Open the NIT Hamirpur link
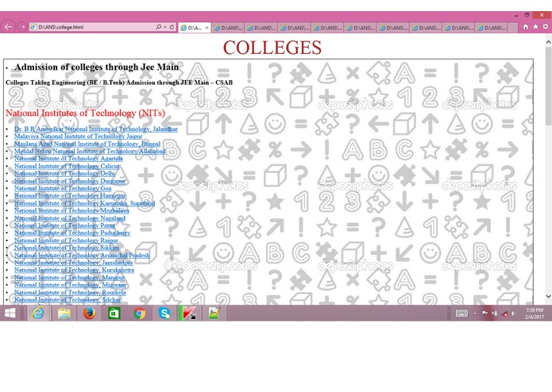 point(70,196)
